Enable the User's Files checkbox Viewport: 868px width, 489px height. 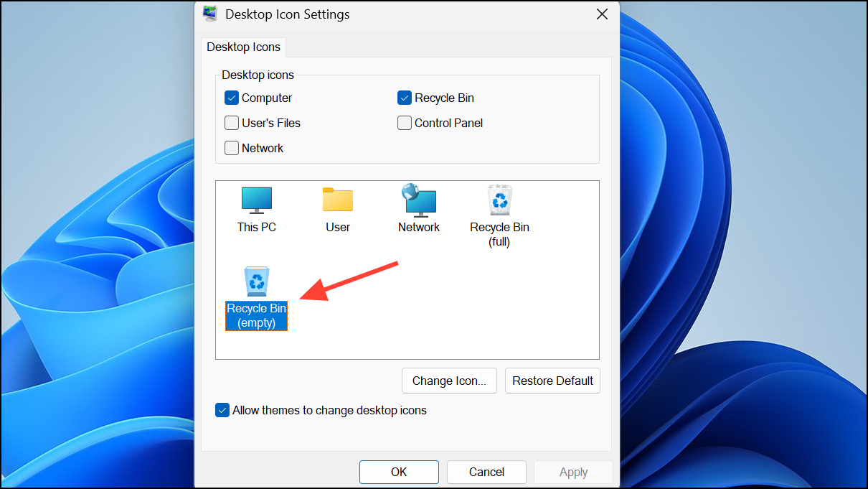pyautogui.click(x=231, y=123)
